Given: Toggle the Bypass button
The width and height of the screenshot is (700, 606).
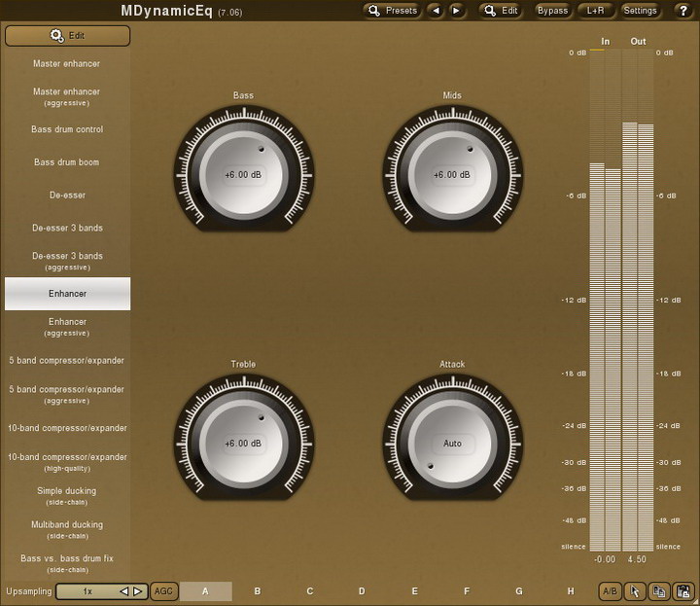Looking at the screenshot, I should (x=552, y=11).
